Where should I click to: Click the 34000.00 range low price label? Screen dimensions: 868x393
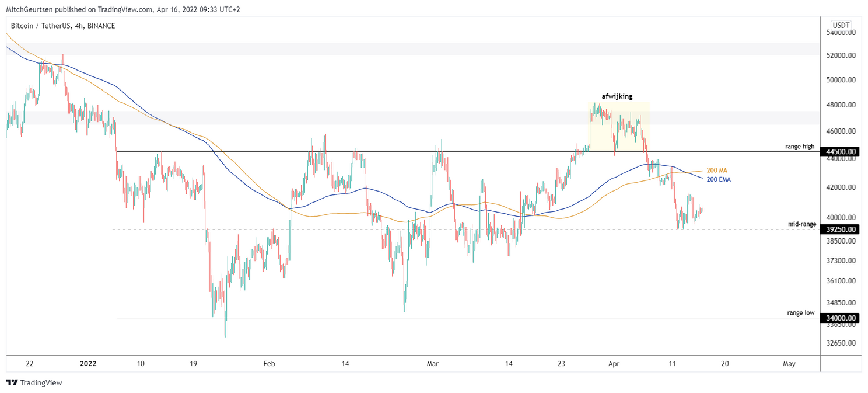[841, 318]
